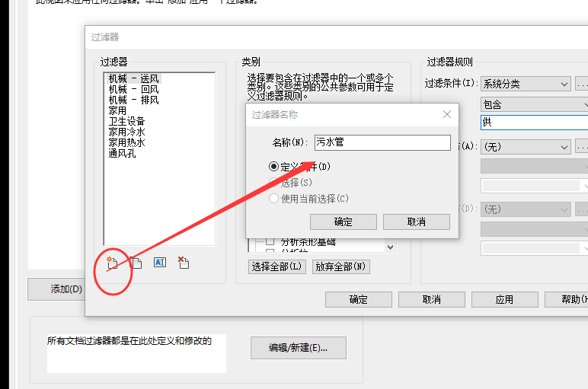Click the 添加(D) button
The width and height of the screenshot is (588, 389).
(x=56, y=289)
